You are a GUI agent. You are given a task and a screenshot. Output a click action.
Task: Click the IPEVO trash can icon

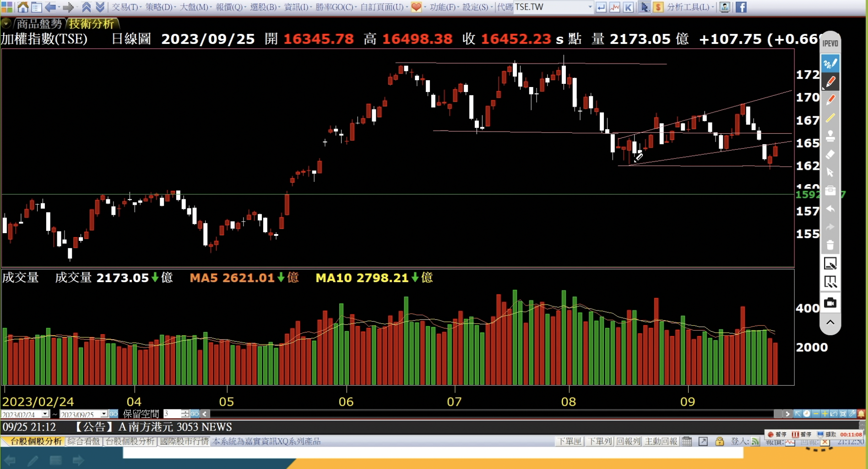830,245
